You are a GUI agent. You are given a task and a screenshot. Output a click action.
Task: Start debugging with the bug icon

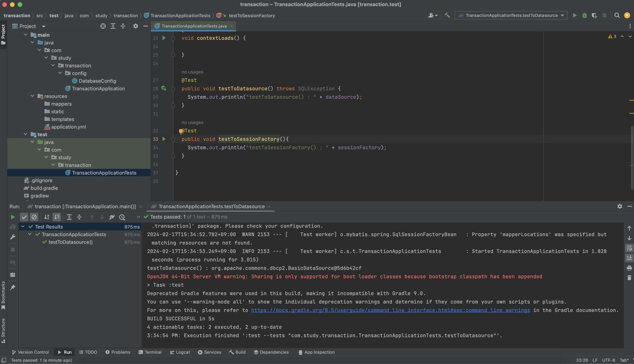[x=584, y=15]
